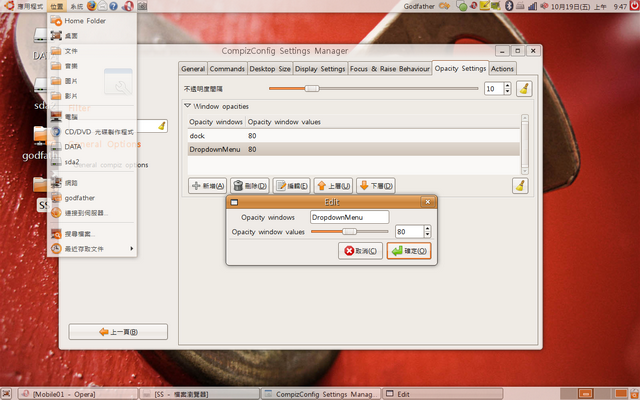Click the 不透明度壓隔 slider handle
Image resolution: width=640 pixels, height=400 pixels.
click(x=312, y=89)
